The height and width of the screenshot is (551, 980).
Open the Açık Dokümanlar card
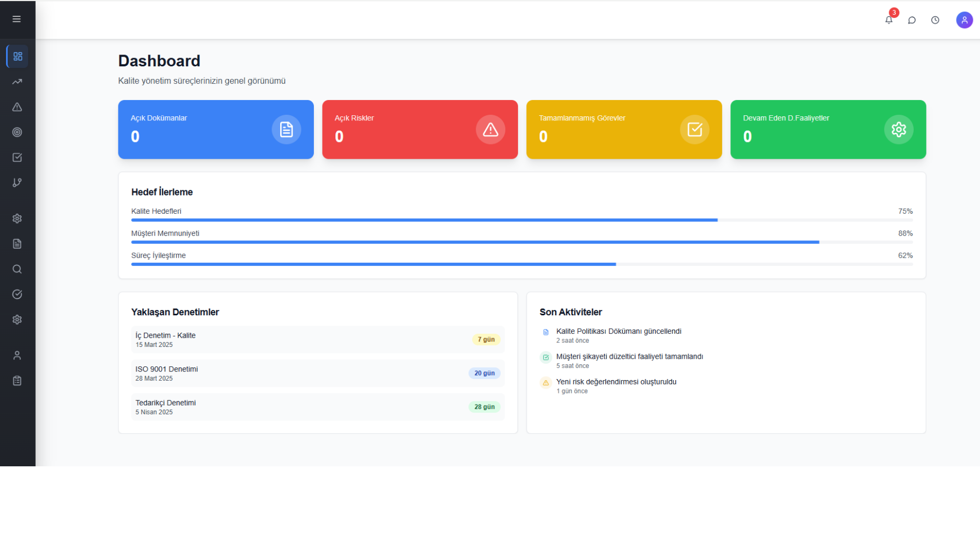point(215,130)
